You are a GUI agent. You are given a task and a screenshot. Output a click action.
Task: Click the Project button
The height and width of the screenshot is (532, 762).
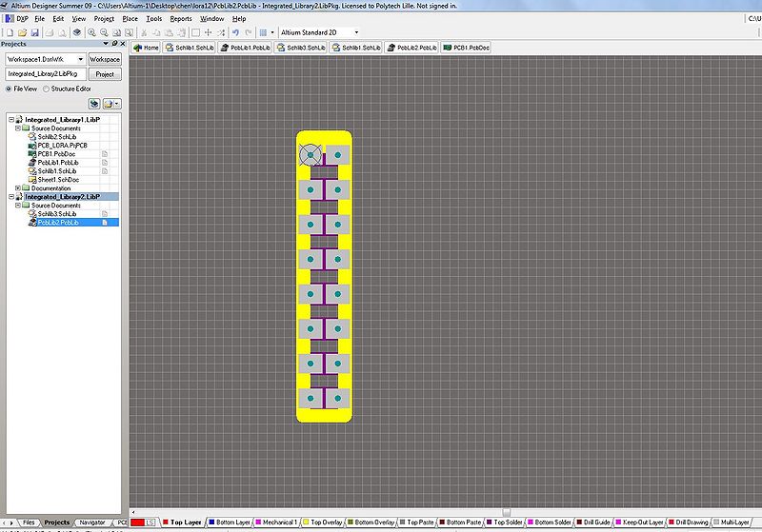coord(105,73)
